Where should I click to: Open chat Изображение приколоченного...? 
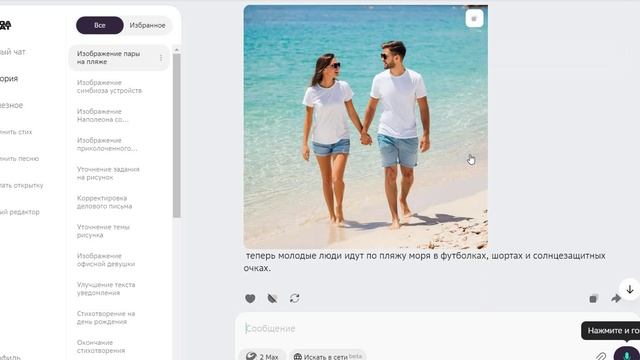[x=107, y=144]
